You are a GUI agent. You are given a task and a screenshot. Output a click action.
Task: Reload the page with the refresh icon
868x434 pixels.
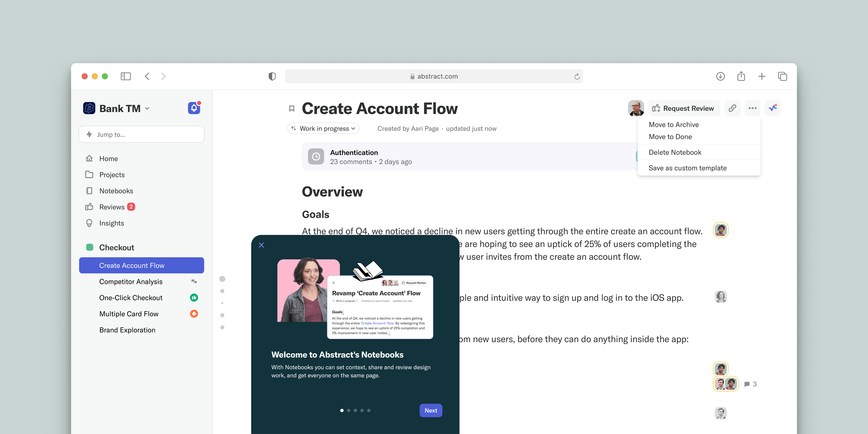coord(577,76)
